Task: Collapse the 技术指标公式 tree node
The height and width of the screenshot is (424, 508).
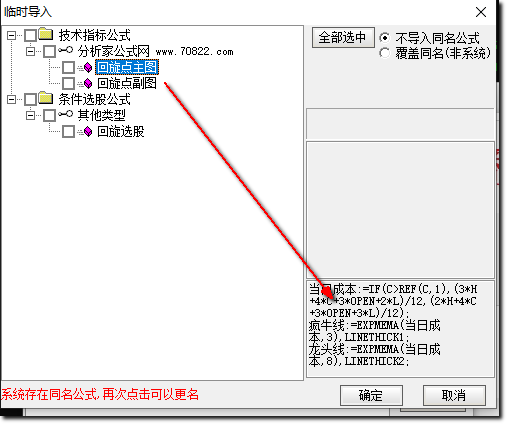Action: coord(11,35)
